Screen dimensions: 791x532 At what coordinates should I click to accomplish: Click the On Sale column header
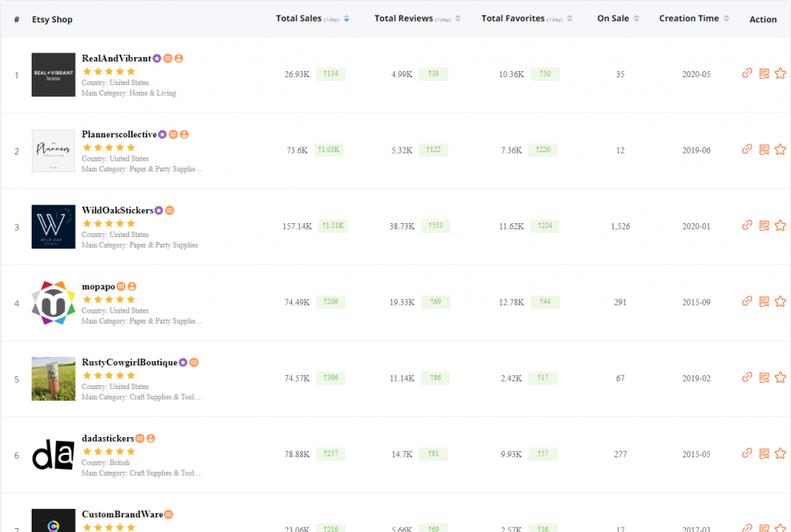click(x=613, y=19)
